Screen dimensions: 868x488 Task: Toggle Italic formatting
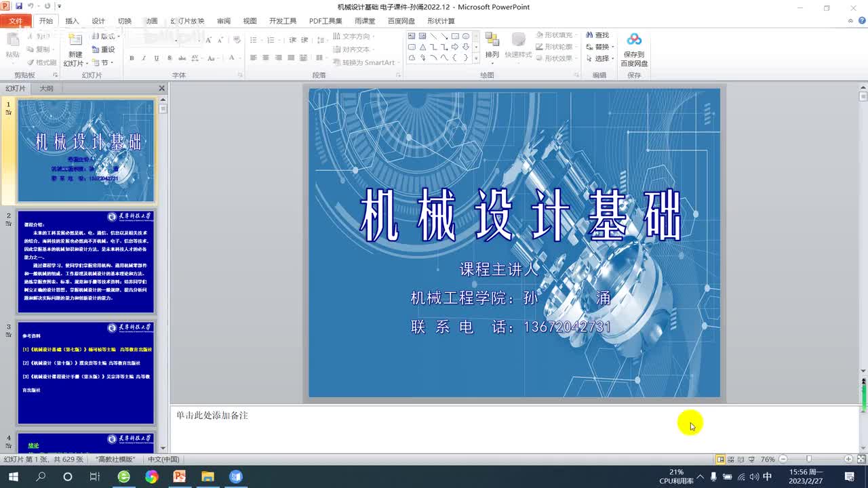pyautogui.click(x=144, y=58)
